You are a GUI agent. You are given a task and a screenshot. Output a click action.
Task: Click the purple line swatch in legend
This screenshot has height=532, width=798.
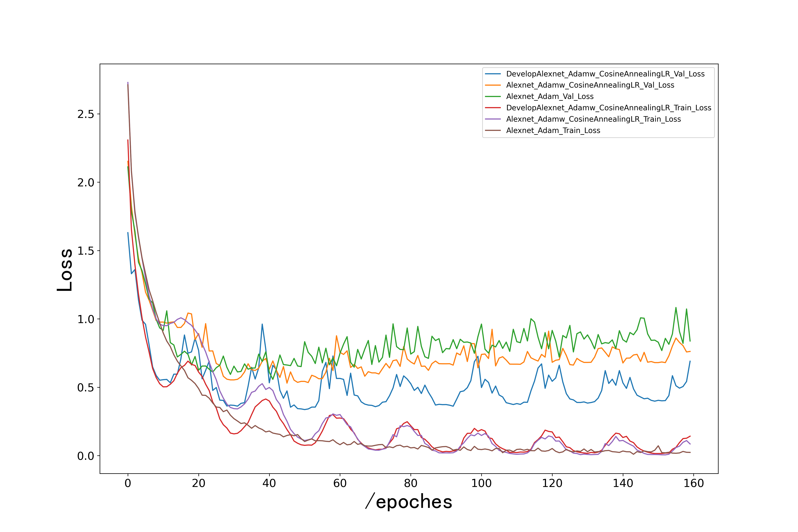493,119
